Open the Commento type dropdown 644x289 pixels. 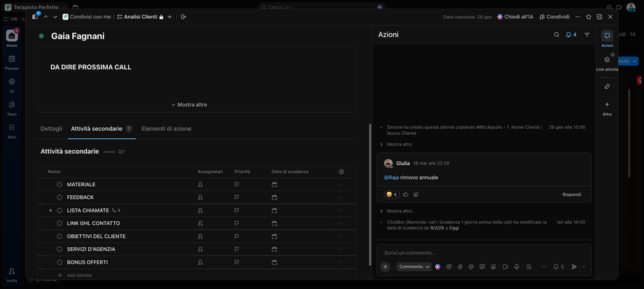414,267
